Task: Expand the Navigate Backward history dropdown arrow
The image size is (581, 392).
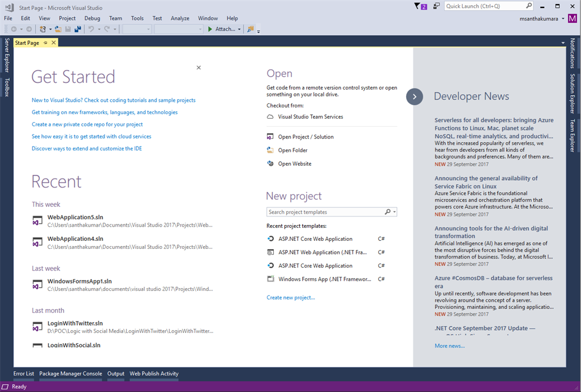Action: tap(21, 30)
